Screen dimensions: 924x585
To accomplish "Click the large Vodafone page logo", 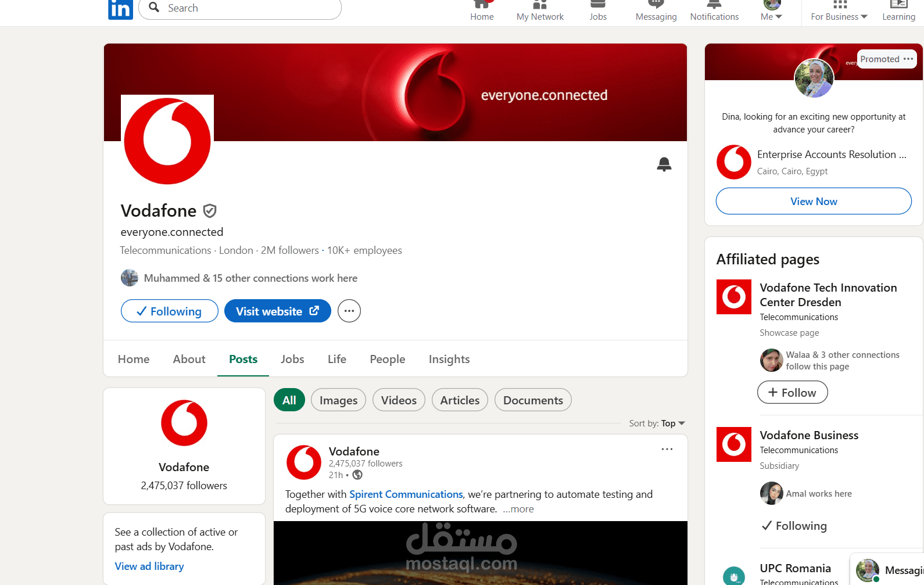I will click(x=167, y=141).
